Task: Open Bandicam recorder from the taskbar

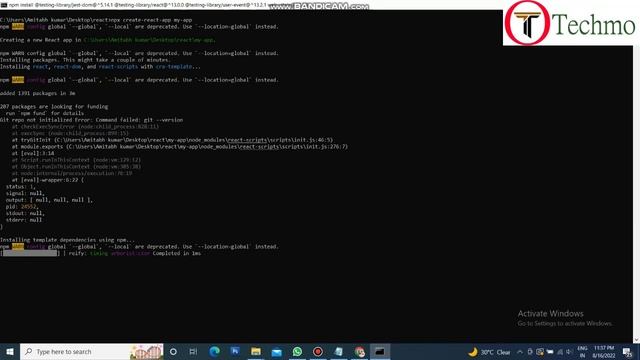Action: click(318, 351)
